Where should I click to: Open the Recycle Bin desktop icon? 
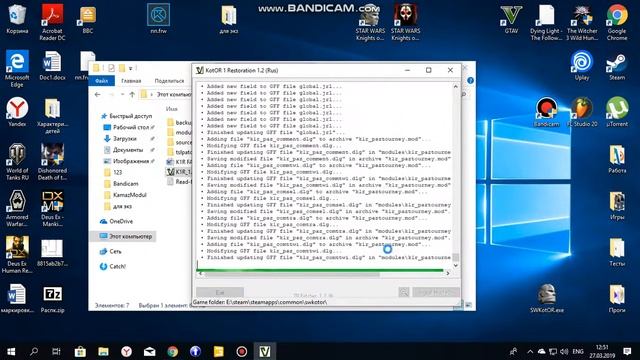pyautogui.click(x=17, y=19)
